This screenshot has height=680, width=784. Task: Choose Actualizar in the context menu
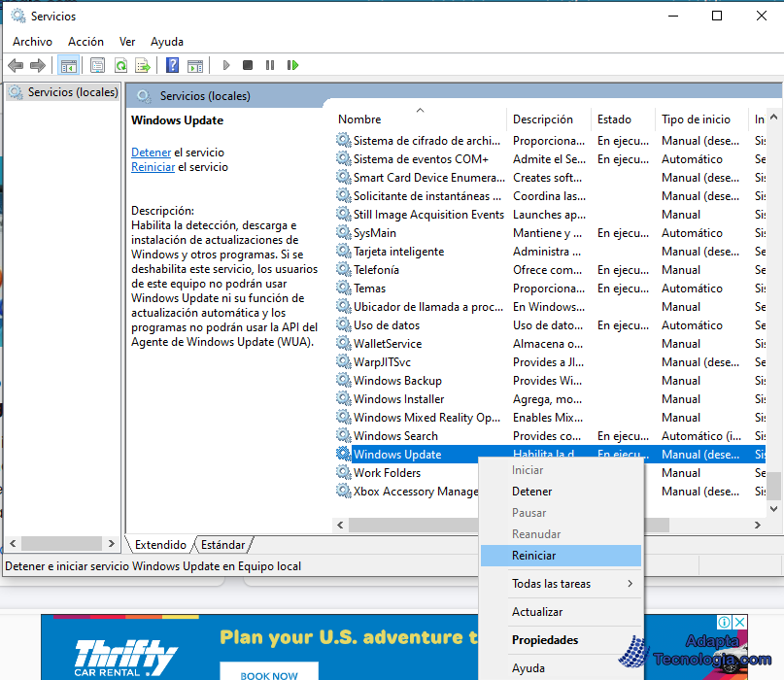561,611
